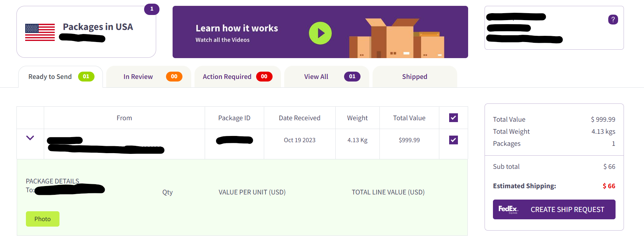Open the Shipped tab
The width and height of the screenshot is (644, 250).
pyautogui.click(x=414, y=77)
